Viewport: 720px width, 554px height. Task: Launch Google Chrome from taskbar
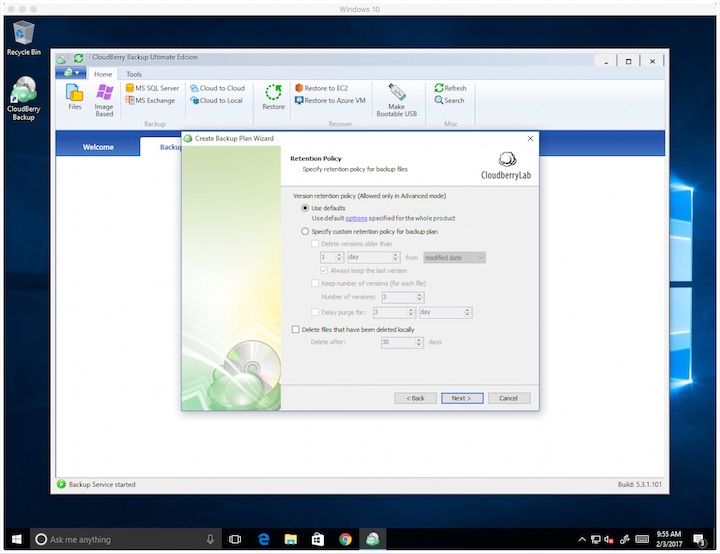pos(345,539)
